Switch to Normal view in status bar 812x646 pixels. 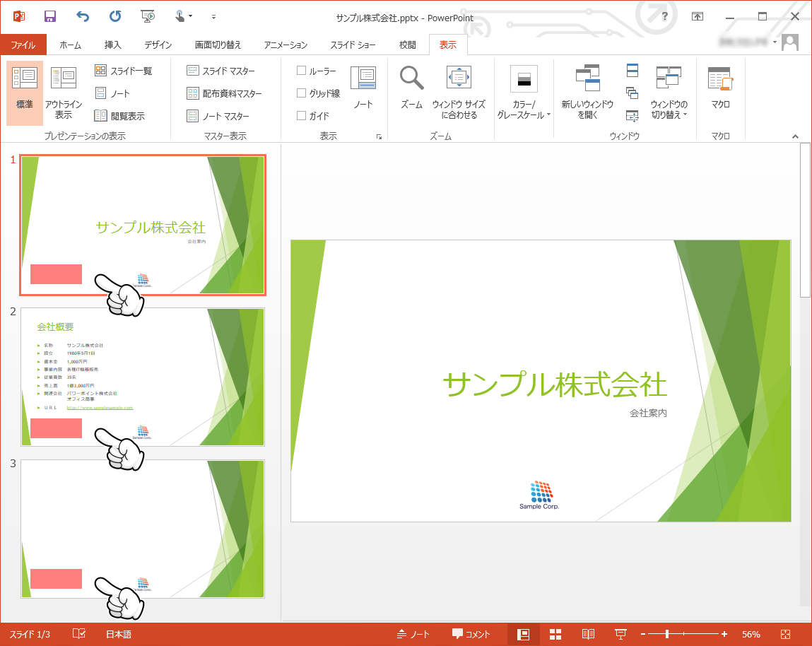coord(524,634)
